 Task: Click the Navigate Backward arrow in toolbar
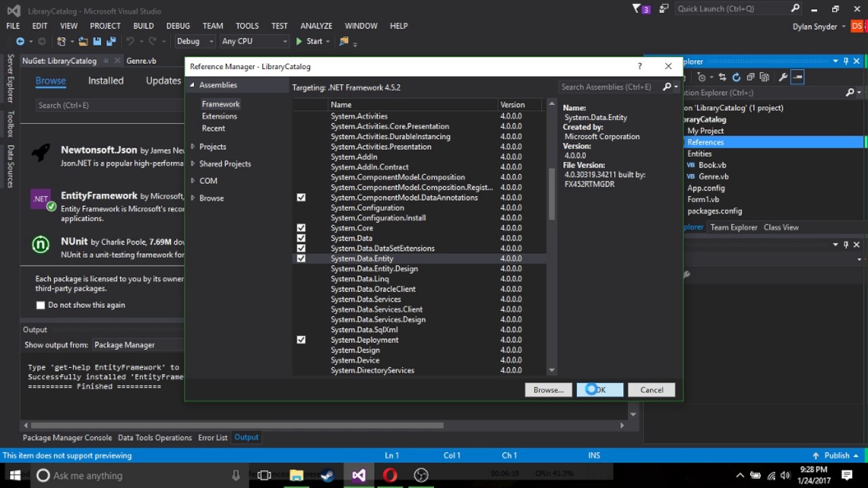[x=20, y=41]
